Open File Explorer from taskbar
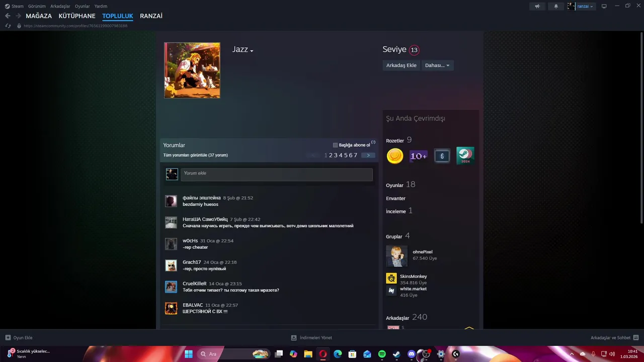The image size is (644, 362). coord(308,354)
